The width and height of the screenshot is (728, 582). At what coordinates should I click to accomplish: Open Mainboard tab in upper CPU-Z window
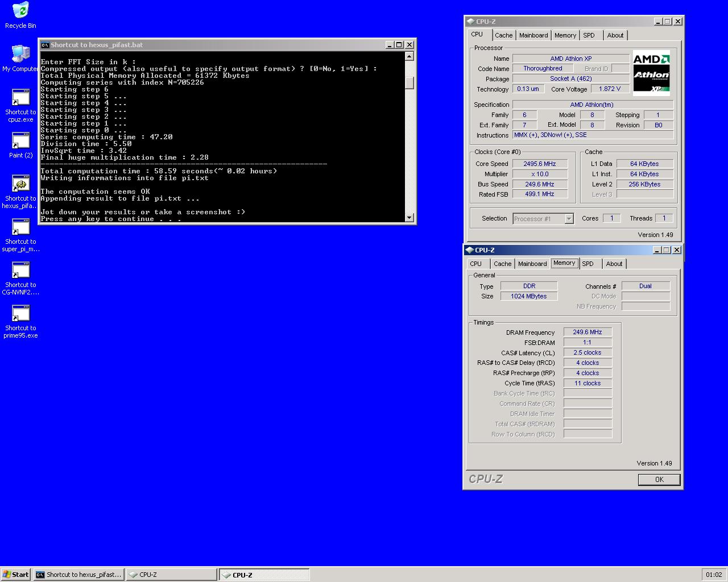pos(533,35)
